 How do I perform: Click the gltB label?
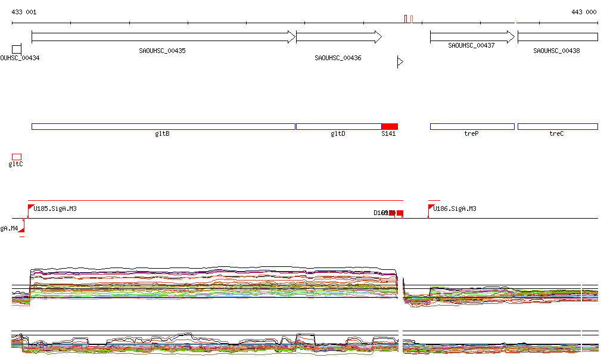coord(162,134)
